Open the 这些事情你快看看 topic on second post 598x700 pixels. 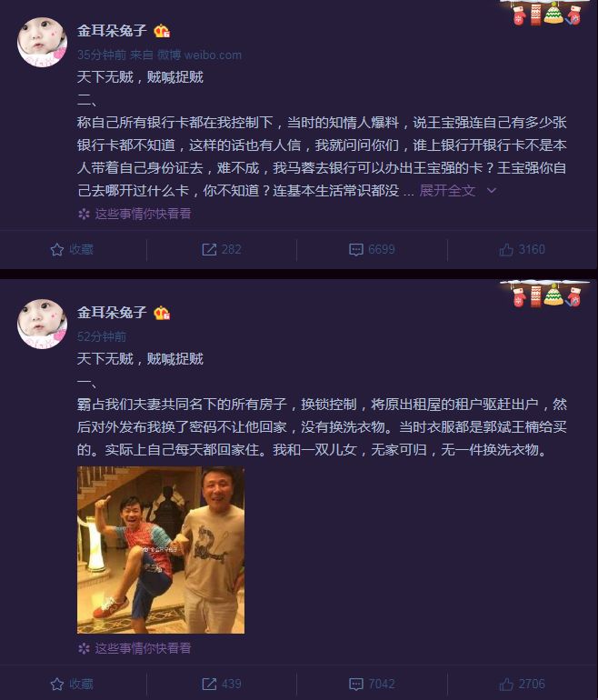(143, 648)
